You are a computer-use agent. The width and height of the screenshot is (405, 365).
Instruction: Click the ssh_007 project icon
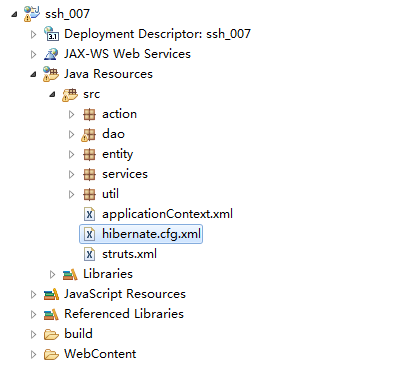[32, 14]
